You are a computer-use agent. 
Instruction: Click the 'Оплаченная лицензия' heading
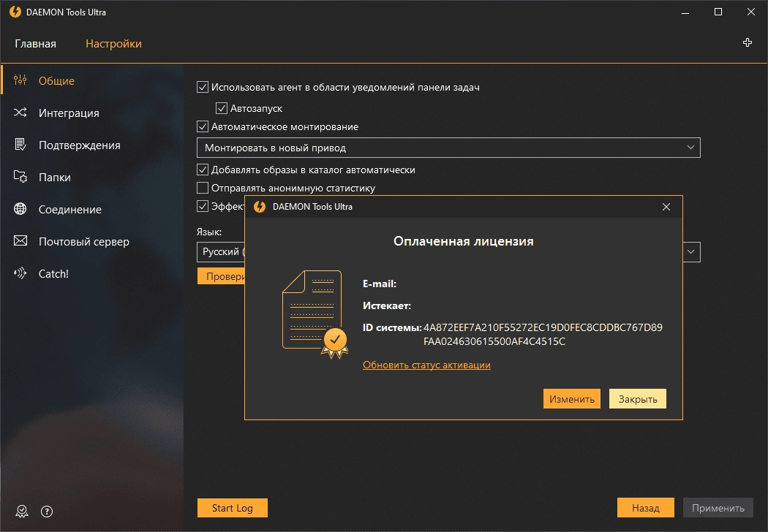click(463, 241)
